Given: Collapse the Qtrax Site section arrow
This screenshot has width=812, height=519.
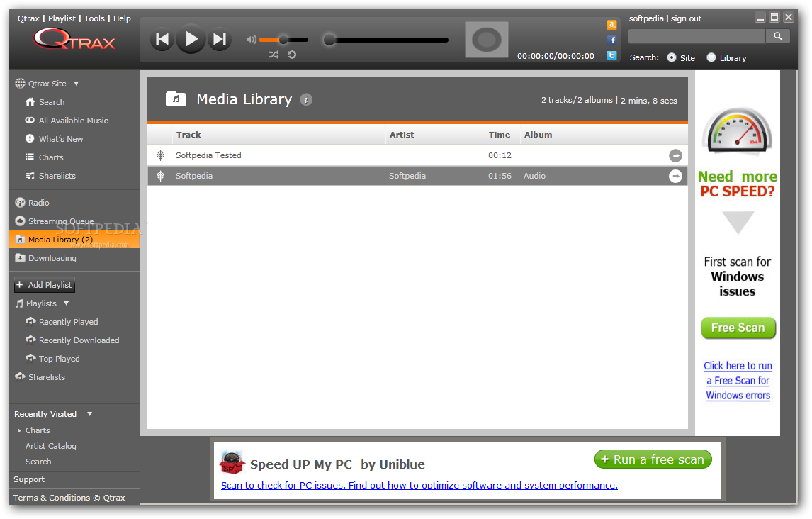Looking at the screenshot, I should (x=76, y=84).
